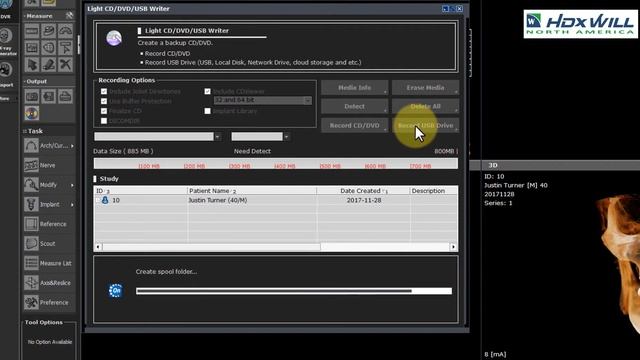The image size is (640, 360).
Task: Expand the Implant submenu arrow
Action: click(x=72, y=204)
